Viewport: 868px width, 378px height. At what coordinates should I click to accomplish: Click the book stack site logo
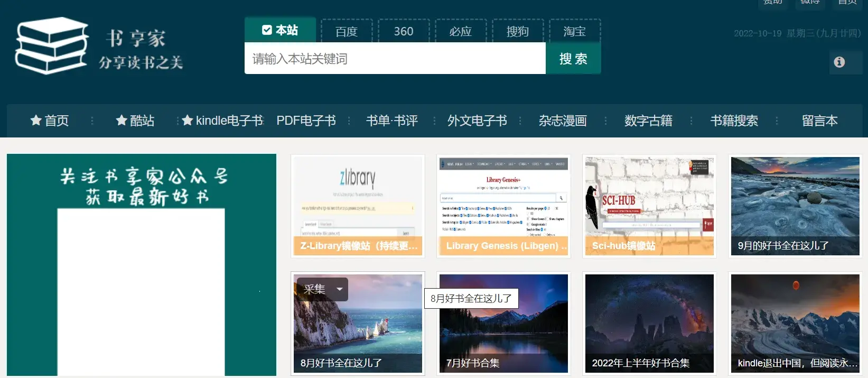51,46
